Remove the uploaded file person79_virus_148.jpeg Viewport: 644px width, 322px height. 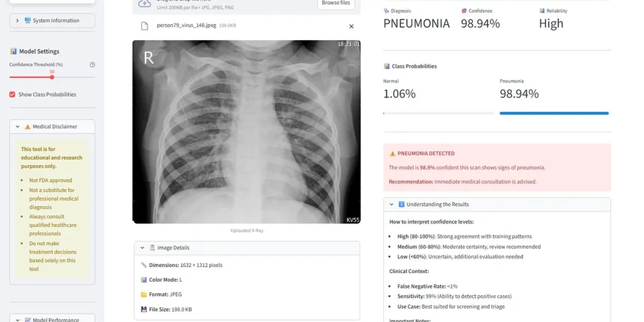tap(351, 26)
